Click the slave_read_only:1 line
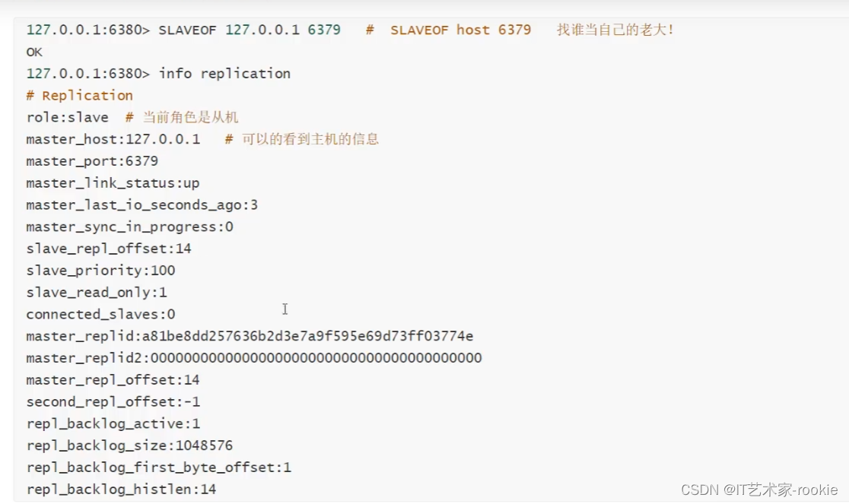 point(96,293)
